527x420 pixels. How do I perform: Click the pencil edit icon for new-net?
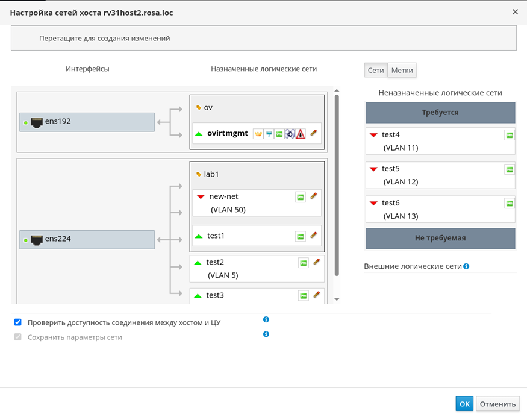313,196
